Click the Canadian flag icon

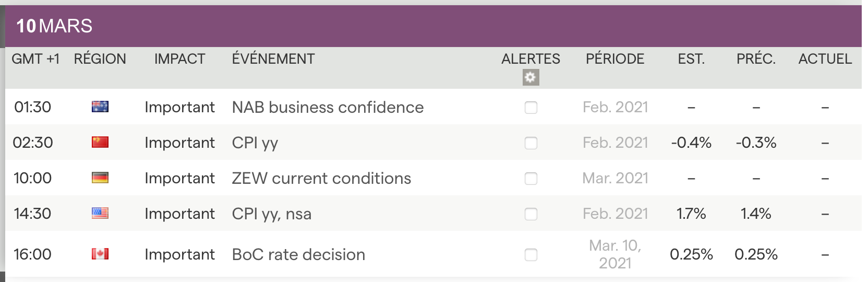tap(100, 254)
